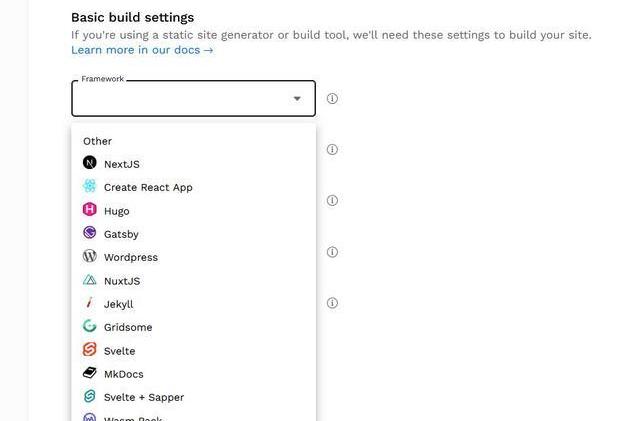Select the MkDocs book icon
Image resolution: width=640 pixels, height=421 pixels.
[x=89, y=373]
